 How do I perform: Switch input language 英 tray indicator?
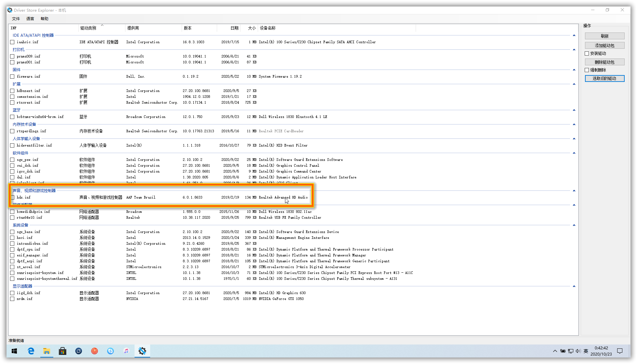[x=586, y=351]
